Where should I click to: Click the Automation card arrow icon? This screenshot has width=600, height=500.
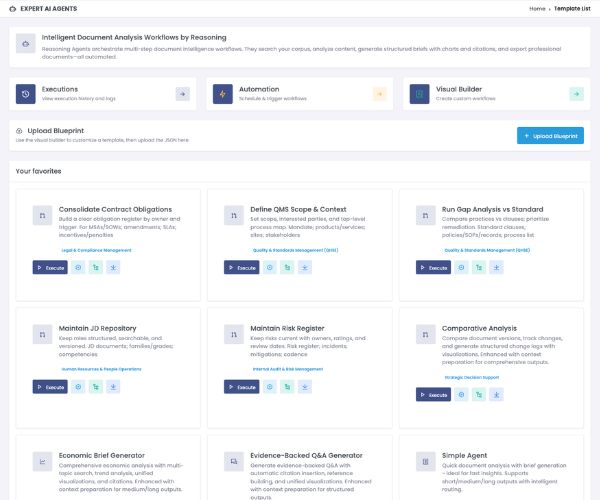[379, 94]
